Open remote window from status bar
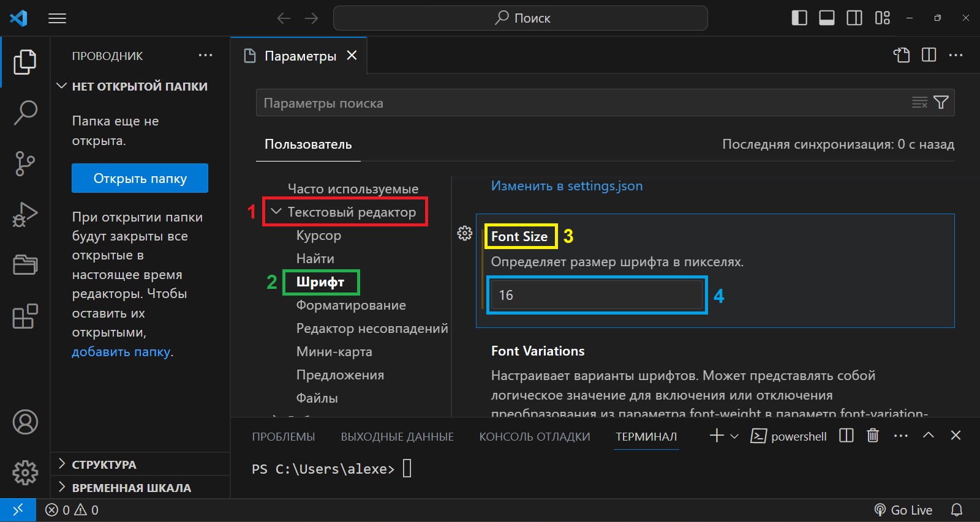The image size is (980, 522). point(18,510)
